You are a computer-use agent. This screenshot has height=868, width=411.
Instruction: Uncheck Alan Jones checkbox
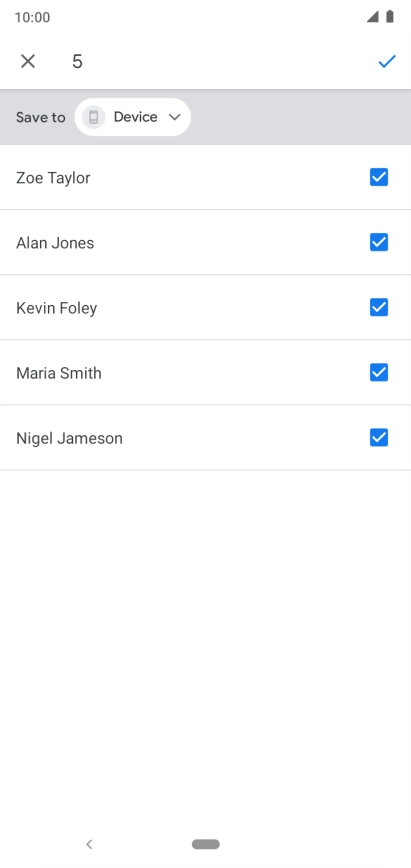point(379,242)
